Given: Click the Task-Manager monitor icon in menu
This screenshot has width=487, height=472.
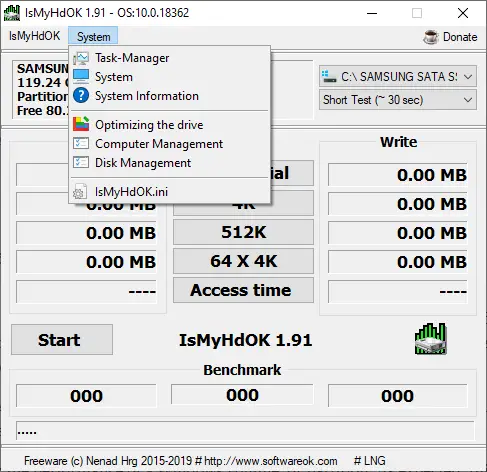Looking at the screenshot, I should point(81,58).
